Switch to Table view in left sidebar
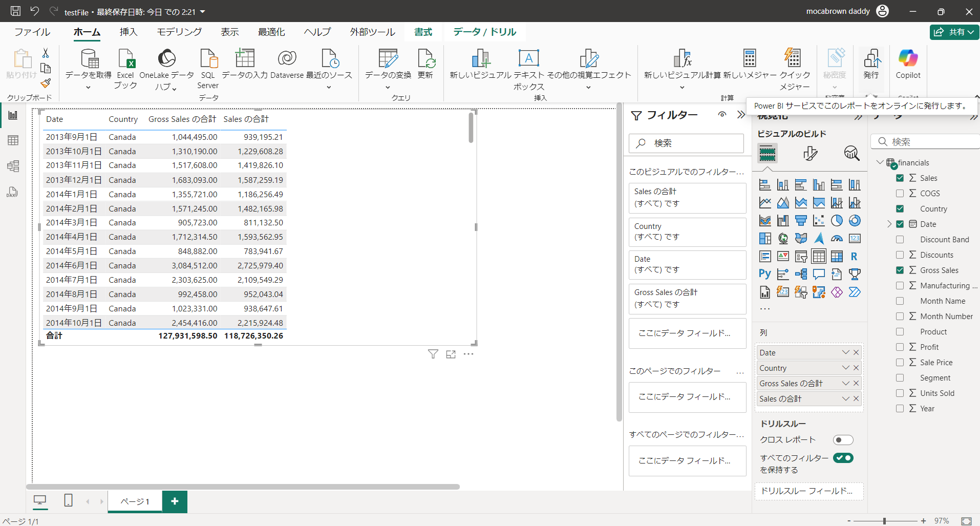 pyautogui.click(x=13, y=140)
